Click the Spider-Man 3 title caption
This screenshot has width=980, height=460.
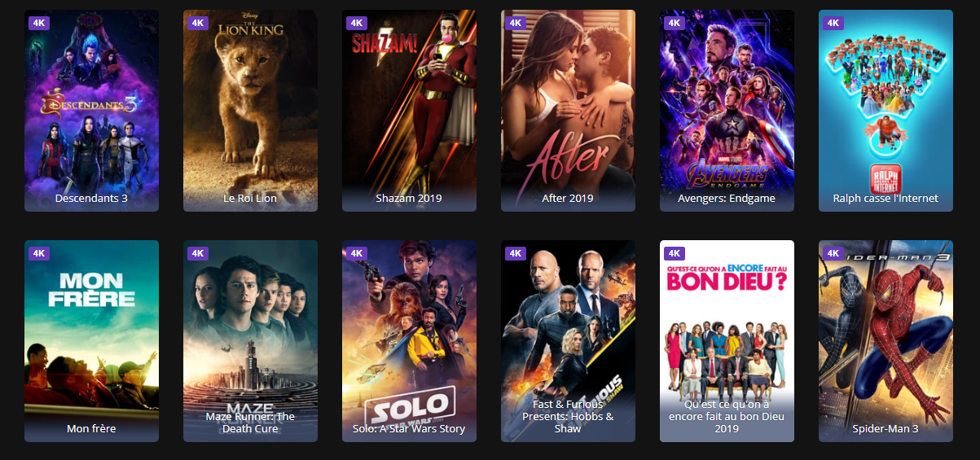click(886, 428)
